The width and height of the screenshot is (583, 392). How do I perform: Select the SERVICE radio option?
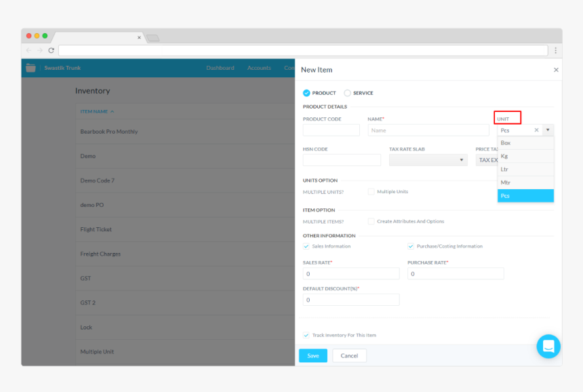click(347, 93)
